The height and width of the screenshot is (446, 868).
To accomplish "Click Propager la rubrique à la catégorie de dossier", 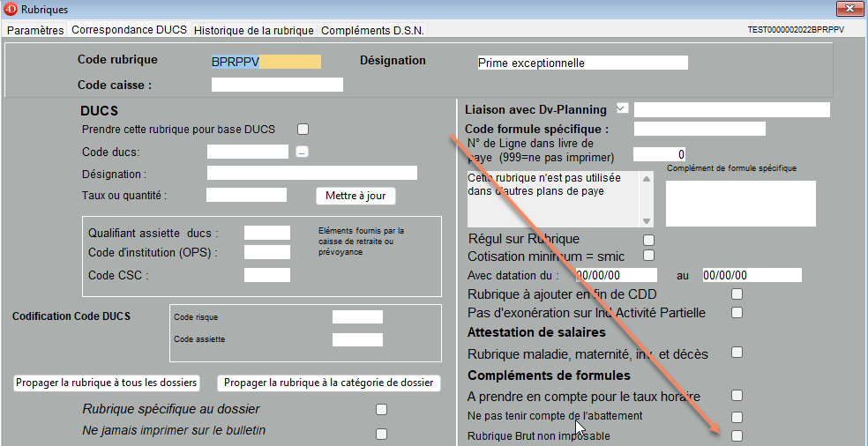I will (329, 383).
